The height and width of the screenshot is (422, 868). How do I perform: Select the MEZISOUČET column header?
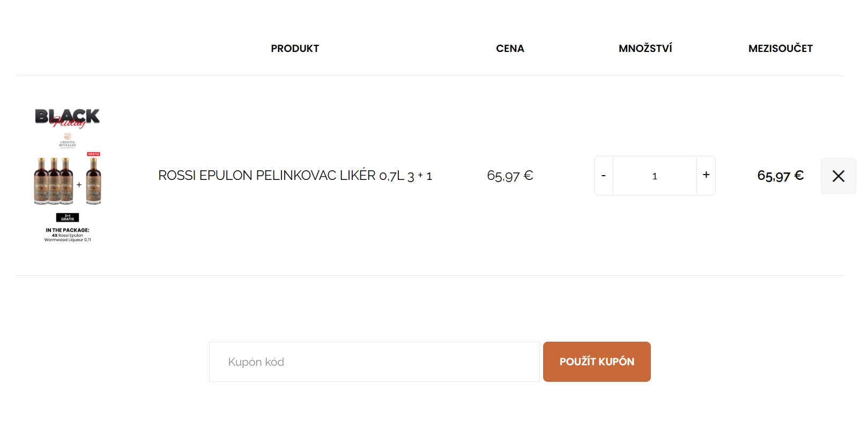(780, 49)
